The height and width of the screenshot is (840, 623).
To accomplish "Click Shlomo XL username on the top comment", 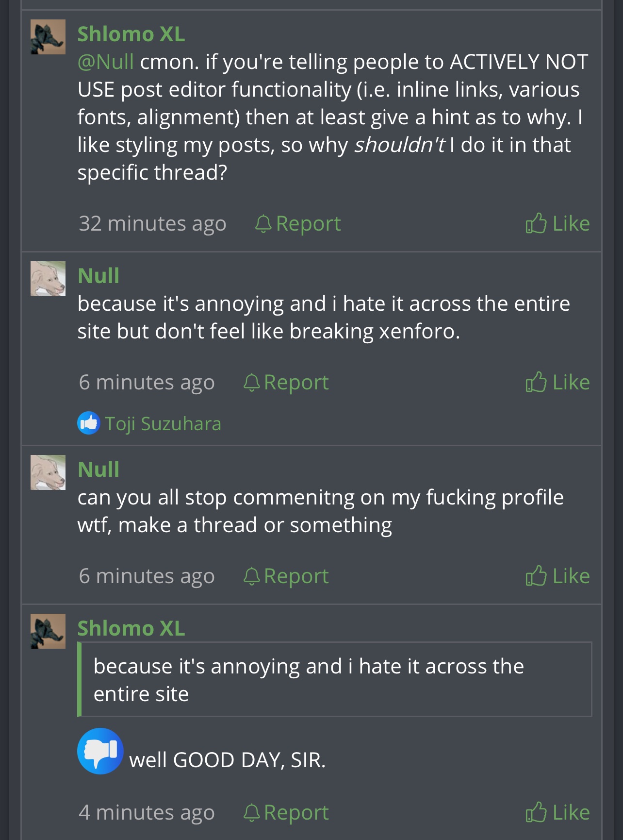I will click(x=131, y=34).
